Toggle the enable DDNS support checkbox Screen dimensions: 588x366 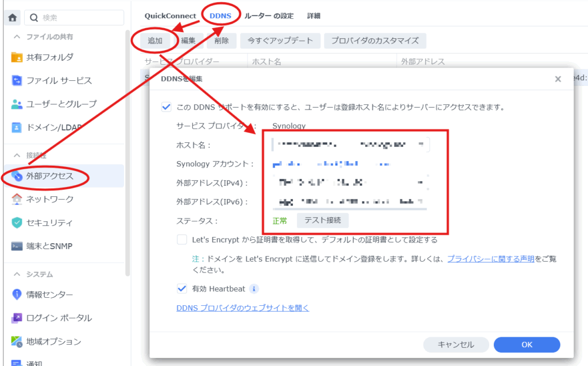(167, 107)
